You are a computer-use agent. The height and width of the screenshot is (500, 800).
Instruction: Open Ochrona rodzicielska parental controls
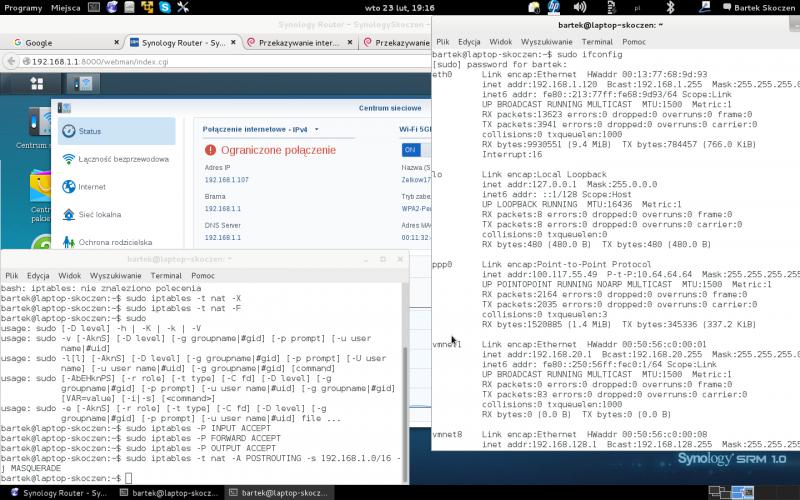point(115,242)
